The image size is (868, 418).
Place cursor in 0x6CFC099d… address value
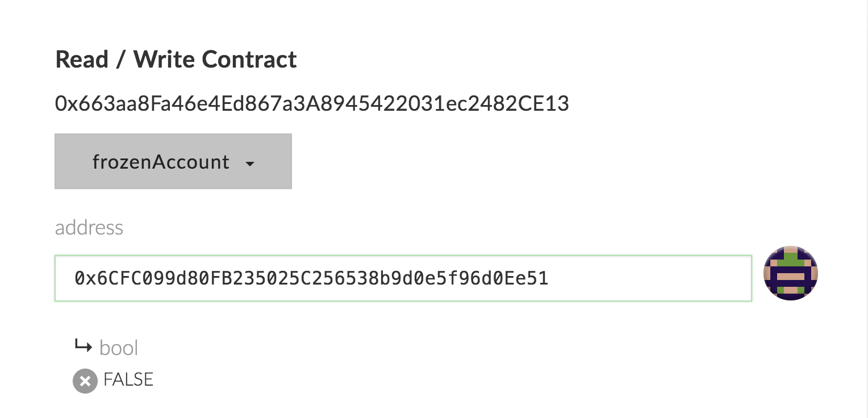[311, 278]
